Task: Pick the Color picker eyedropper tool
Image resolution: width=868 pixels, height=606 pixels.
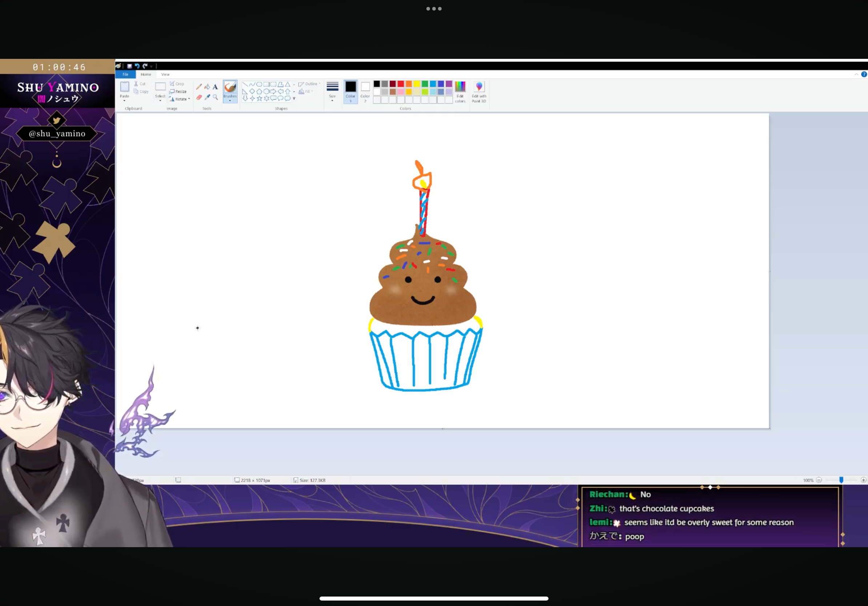Action: pyautogui.click(x=207, y=97)
